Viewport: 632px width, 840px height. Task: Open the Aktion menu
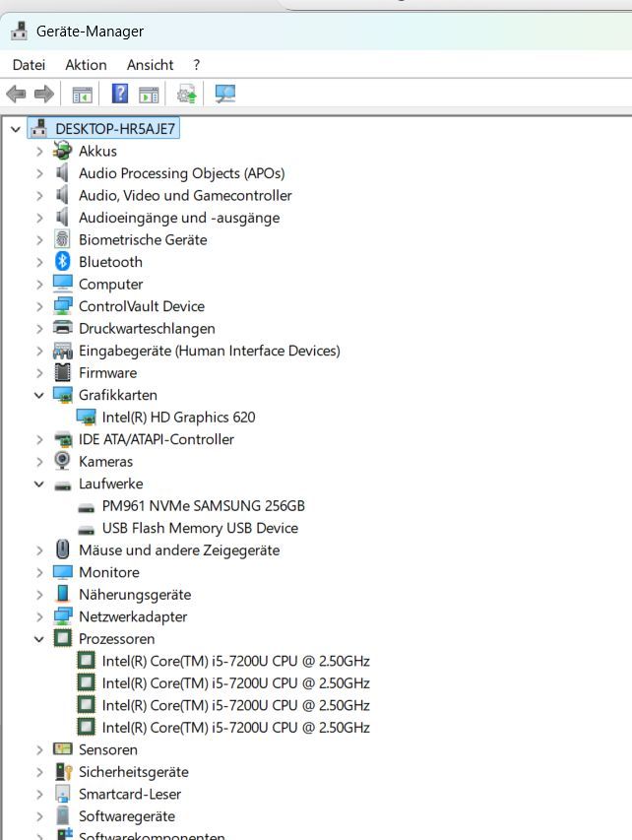(86, 65)
